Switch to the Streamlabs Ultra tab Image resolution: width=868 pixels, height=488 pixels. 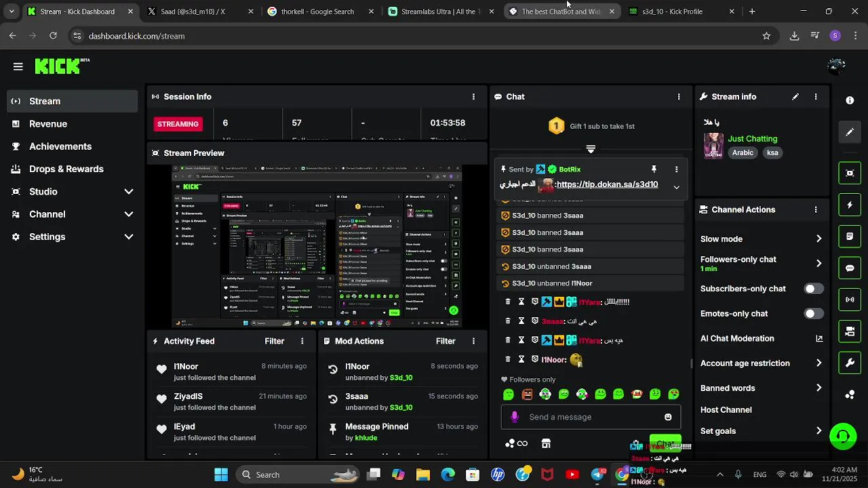pos(441,12)
